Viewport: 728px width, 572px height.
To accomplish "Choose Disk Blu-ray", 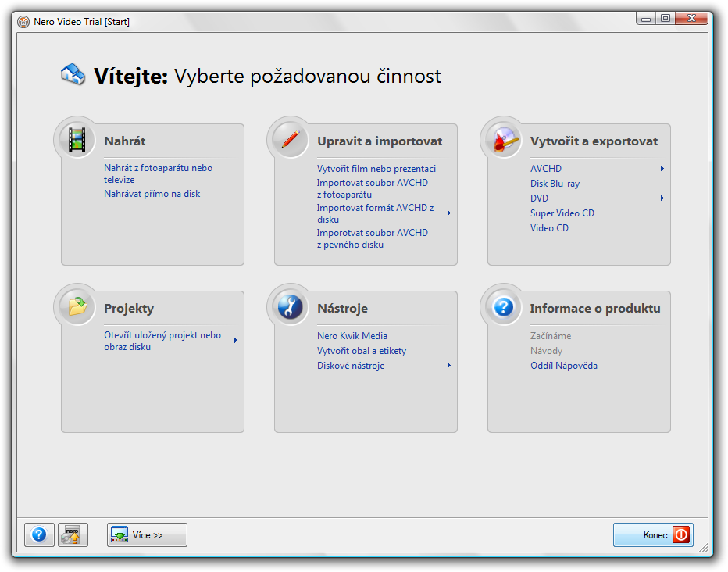I will pos(555,184).
